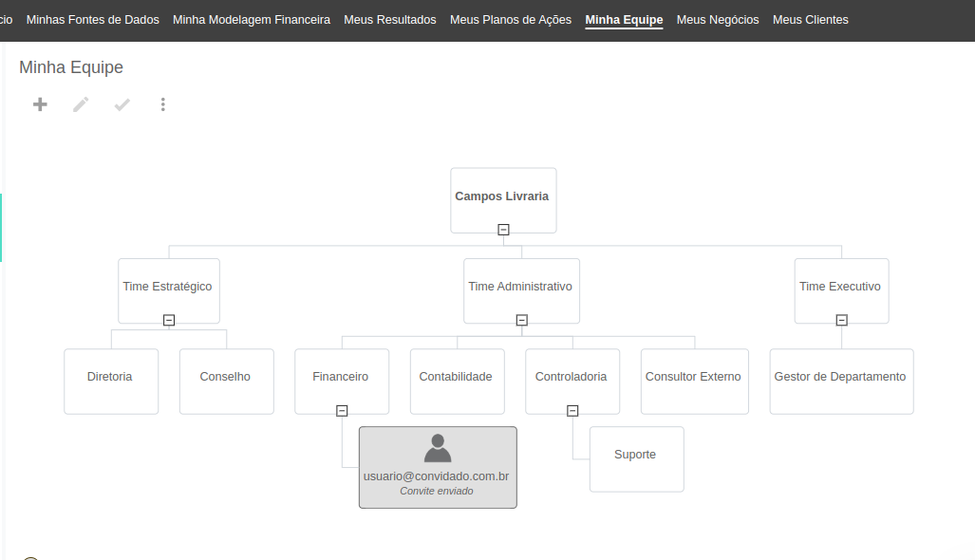Collapse the Controladoria node

tap(572, 411)
